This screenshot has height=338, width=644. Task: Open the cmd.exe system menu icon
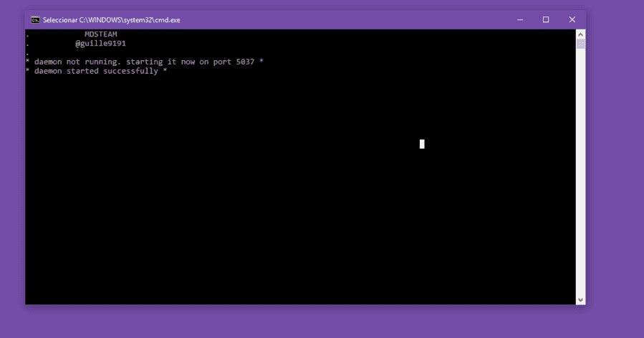coord(35,20)
